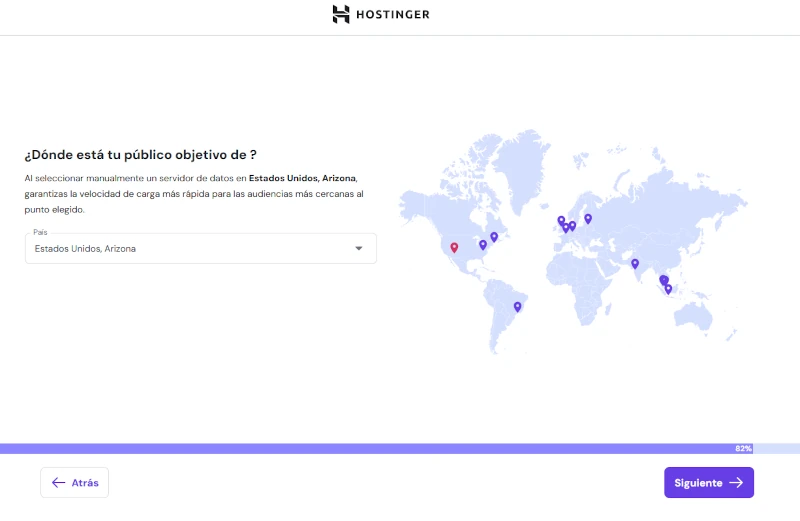Open the Estados Unidos, Arizona country selector
This screenshot has width=800, height=521.
coord(190,249)
